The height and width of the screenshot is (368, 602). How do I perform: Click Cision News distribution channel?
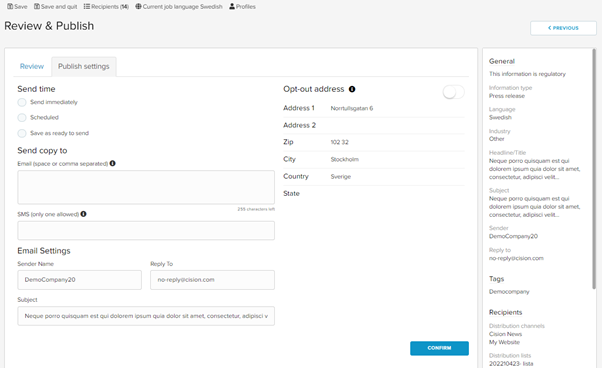tap(505, 334)
